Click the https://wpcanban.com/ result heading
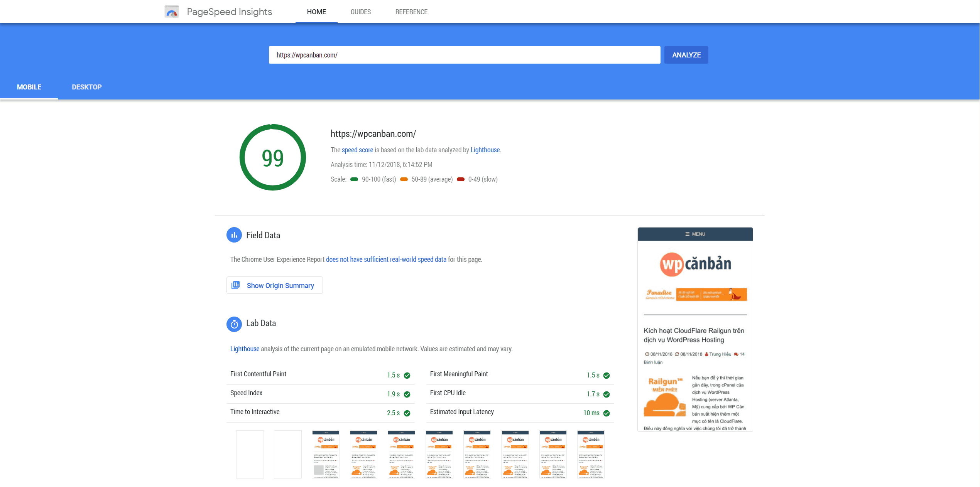Screen dimensions: 980x487 click(373, 134)
